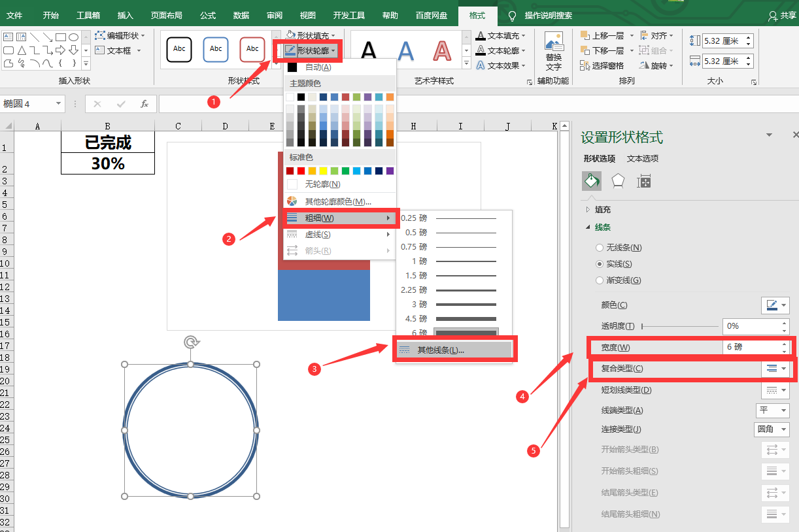Select the 渐变线 radio button
Screen dimensions: 799x532
(600, 280)
